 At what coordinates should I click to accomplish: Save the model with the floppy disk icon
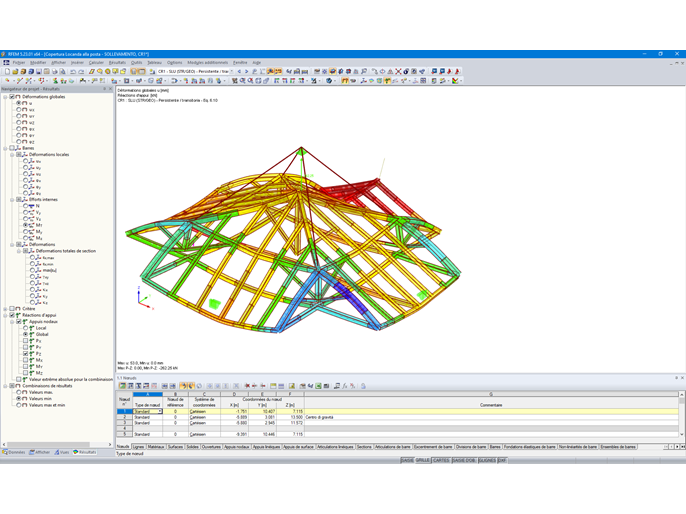tap(38, 71)
